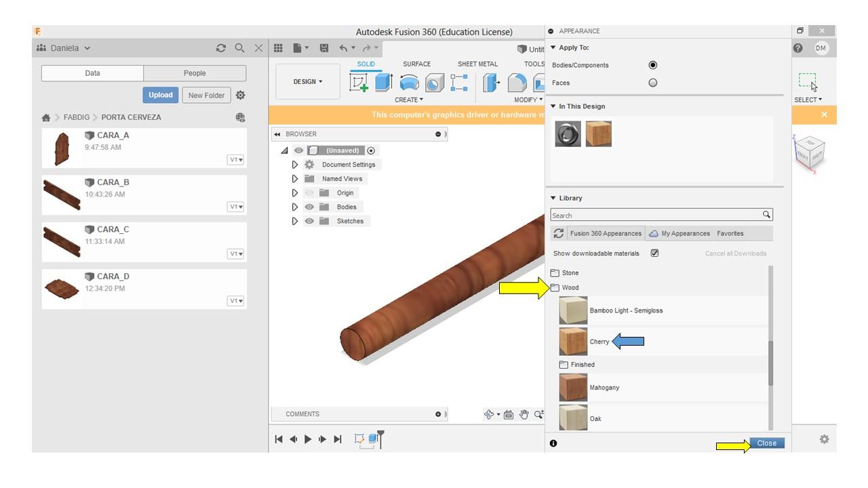Select the Hole tool
Screen dimensions: 868x488
(x=435, y=83)
